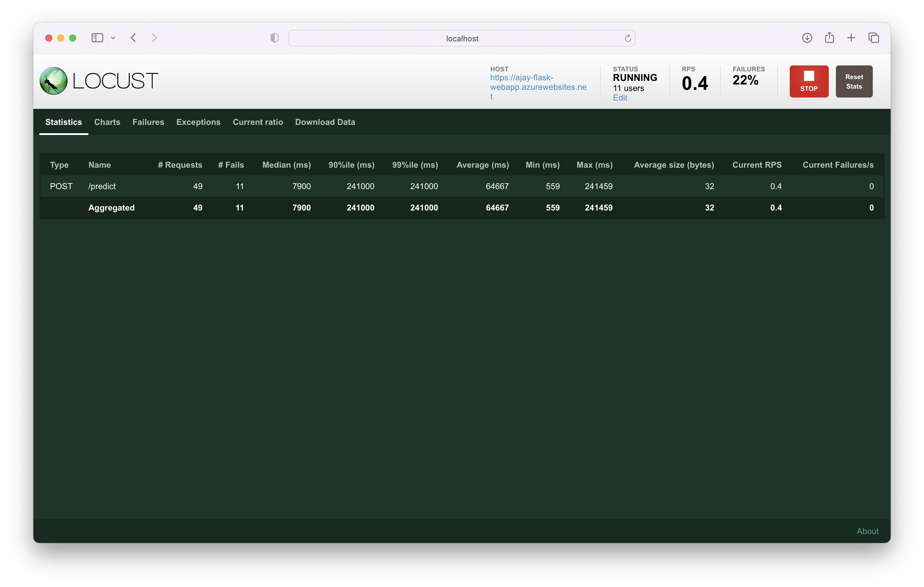The width and height of the screenshot is (924, 587).
Task: Click the privacy shield icon
Action: 274,37
